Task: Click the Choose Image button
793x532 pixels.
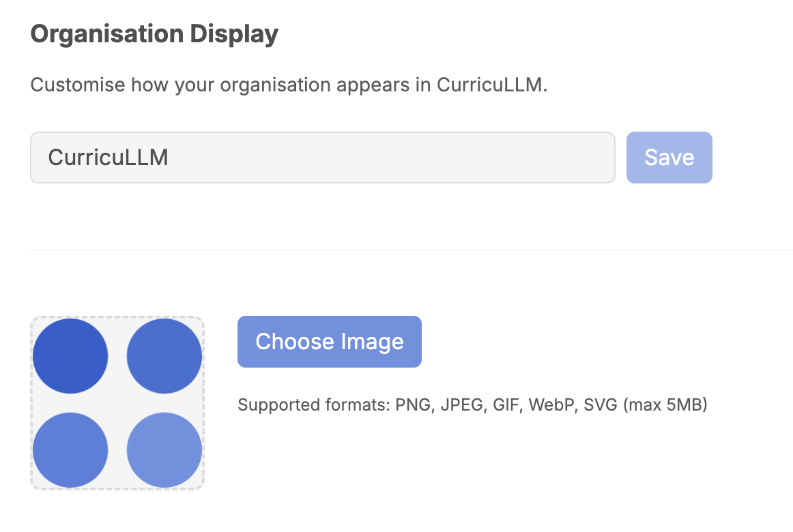Action: pyautogui.click(x=329, y=341)
